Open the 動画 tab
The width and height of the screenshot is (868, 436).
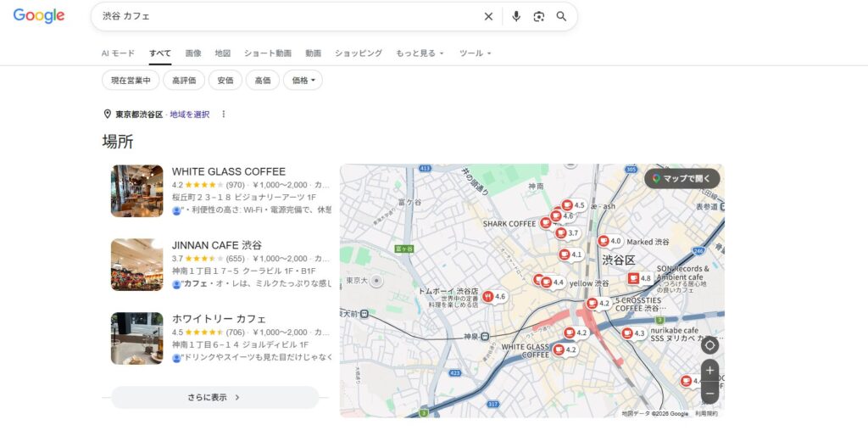click(x=314, y=53)
